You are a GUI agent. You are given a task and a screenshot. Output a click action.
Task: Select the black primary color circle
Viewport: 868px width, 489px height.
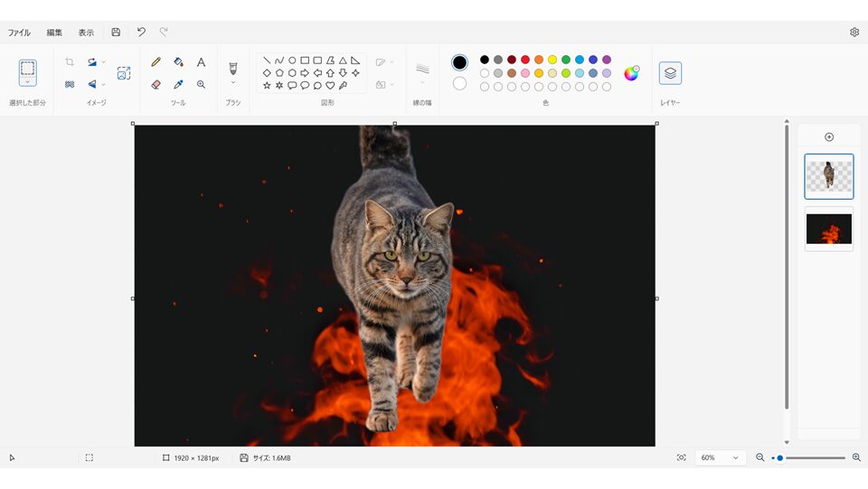(x=459, y=62)
